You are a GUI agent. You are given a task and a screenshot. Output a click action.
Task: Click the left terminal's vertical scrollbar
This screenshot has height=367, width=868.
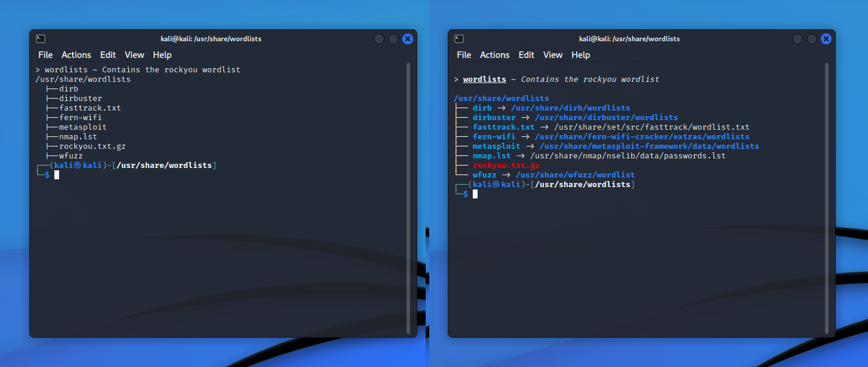tap(408, 197)
